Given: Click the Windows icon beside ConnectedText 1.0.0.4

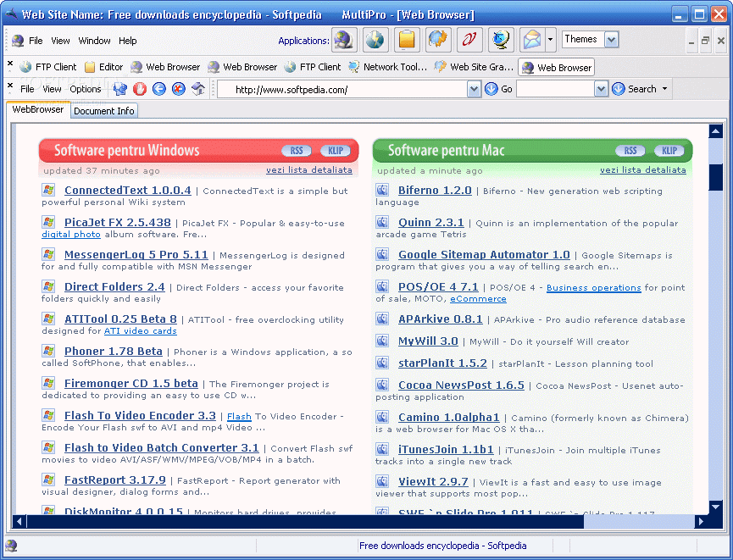Looking at the screenshot, I should pyautogui.click(x=48, y=190).
